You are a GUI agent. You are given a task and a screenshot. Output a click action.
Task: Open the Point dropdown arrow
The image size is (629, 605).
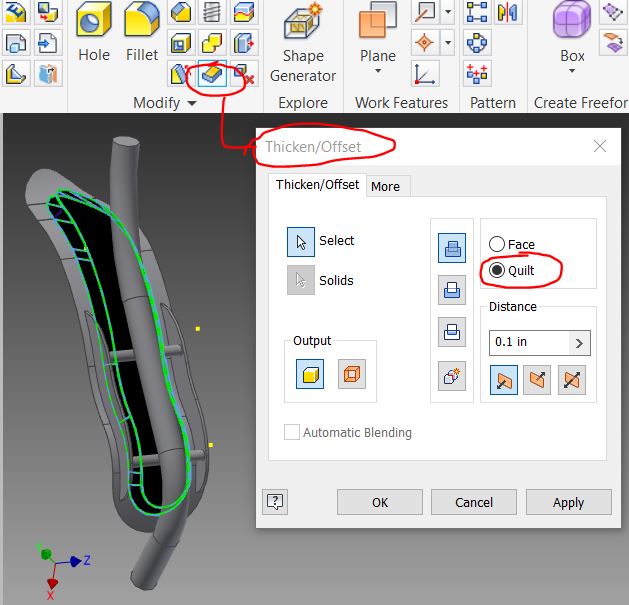click(x=448, y=43)
